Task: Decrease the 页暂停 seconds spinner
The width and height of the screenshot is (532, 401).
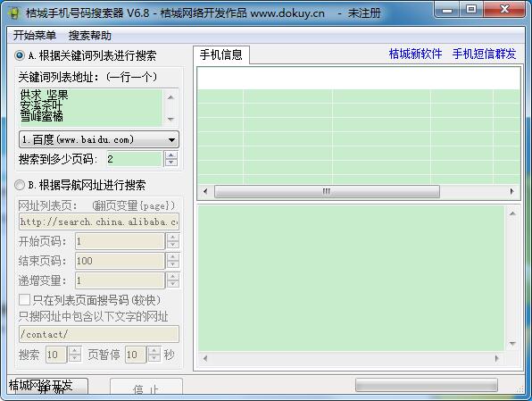Action: click(154, 358)
